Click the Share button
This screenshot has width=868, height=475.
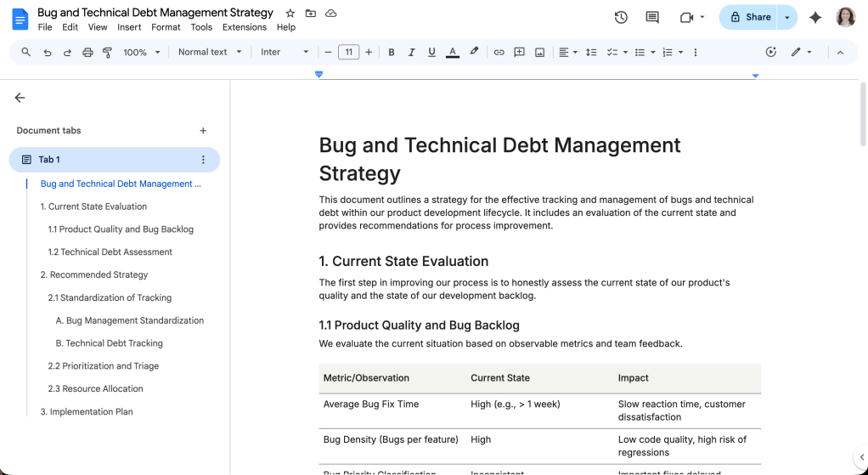pyautogui.click(x=749, y=17)
